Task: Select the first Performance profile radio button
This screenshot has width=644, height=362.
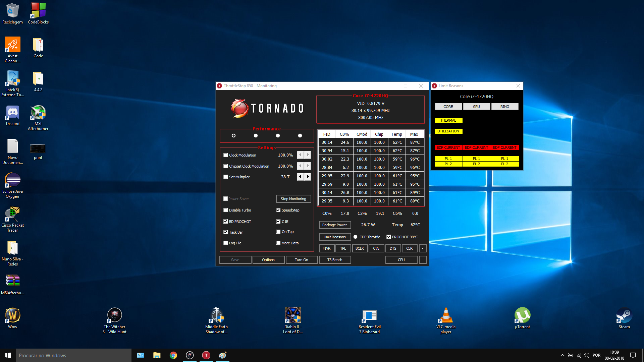Action: (x=233, y=136)
